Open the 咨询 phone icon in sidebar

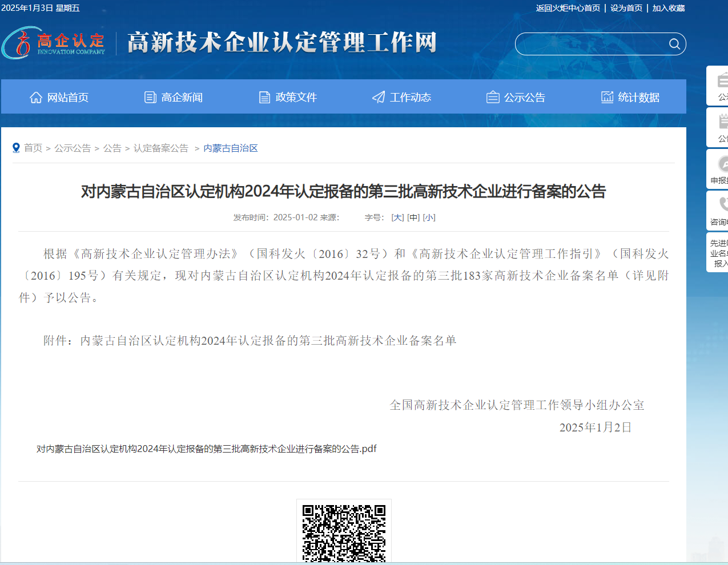pyautogui.click(x=722, y=204)
